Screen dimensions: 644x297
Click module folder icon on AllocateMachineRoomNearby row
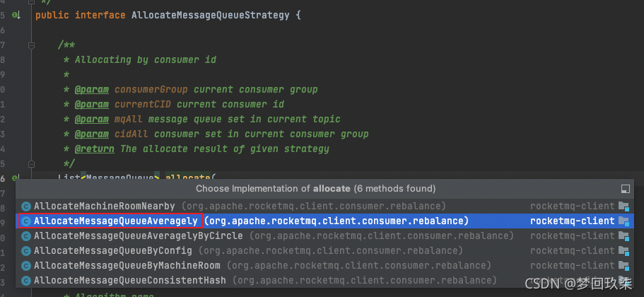click(623, 206)
